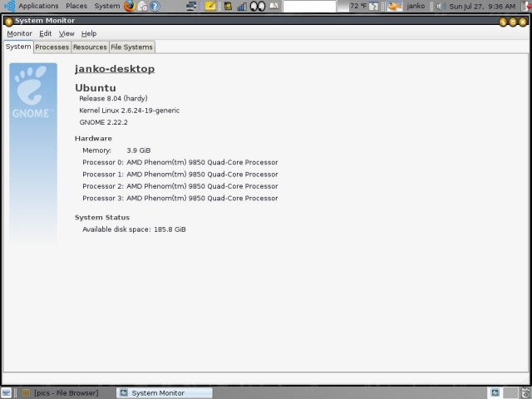Open the yellow sticky notes applet
The height and width of the screenshot is (399, 532).
[x=210, y=6]
